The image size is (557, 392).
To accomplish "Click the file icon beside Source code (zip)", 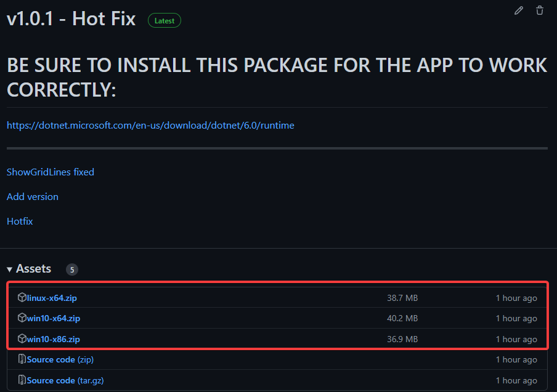I will [x=22, y=359].
